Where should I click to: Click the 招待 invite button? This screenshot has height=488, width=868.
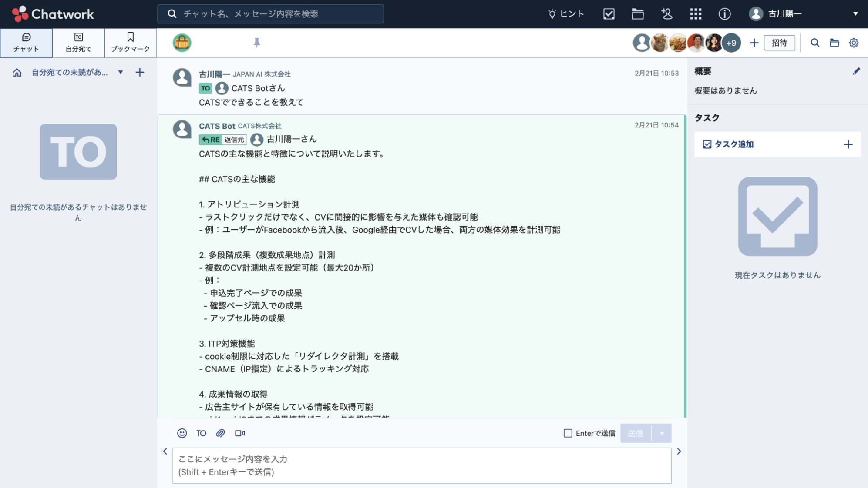click(x=779, y=43)
